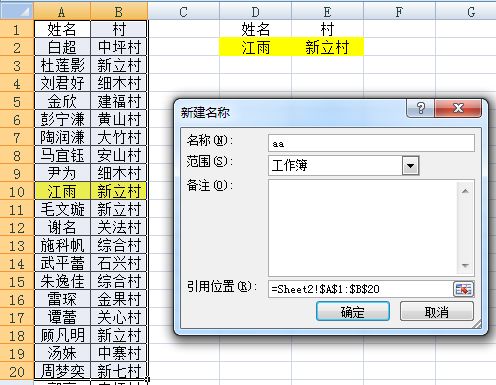Click the range selector icon in 引用位置 field
The image size is (496, 385).
coord(463,289)
